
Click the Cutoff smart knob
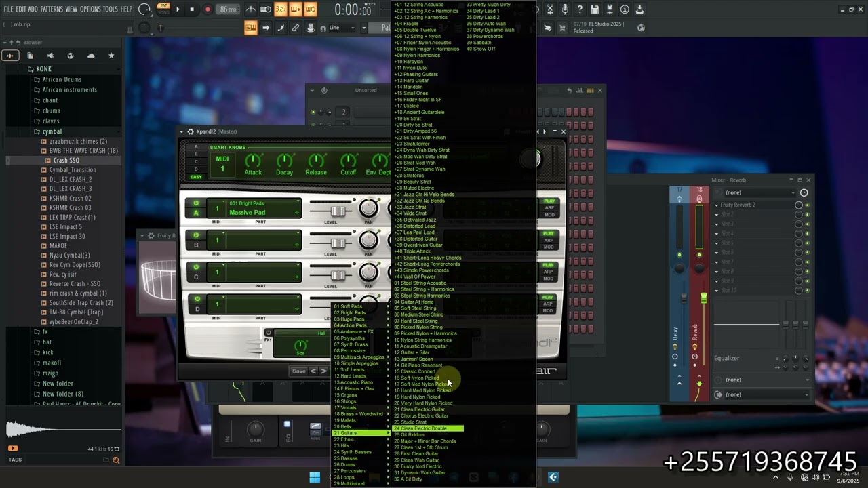348,161
